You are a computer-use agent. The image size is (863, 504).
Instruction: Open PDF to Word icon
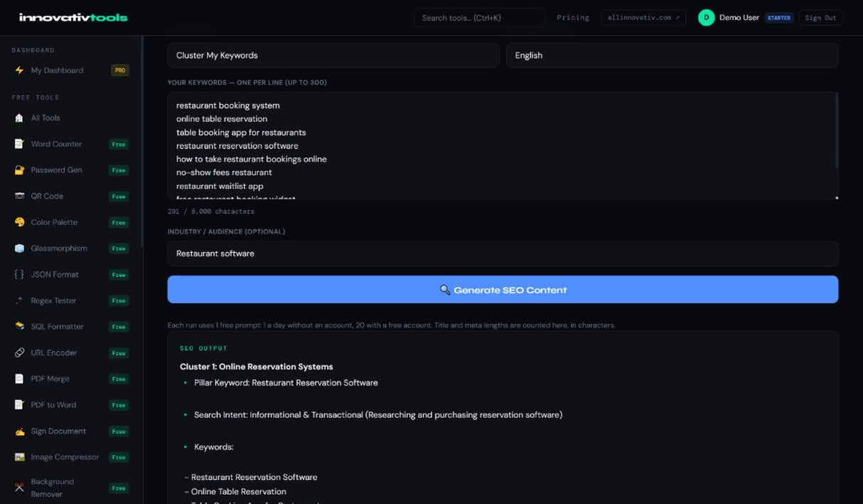click(x=19, y=405)
